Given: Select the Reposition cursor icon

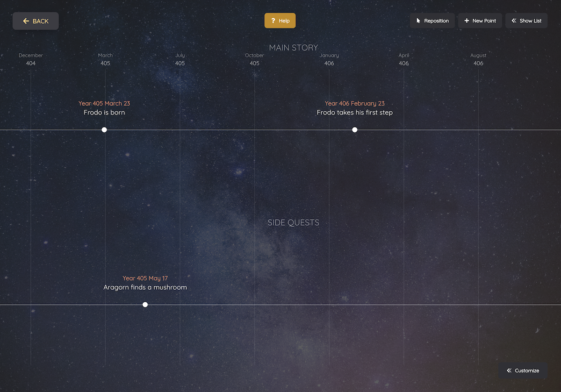Looking at the screenshot, I should (418, 20).
